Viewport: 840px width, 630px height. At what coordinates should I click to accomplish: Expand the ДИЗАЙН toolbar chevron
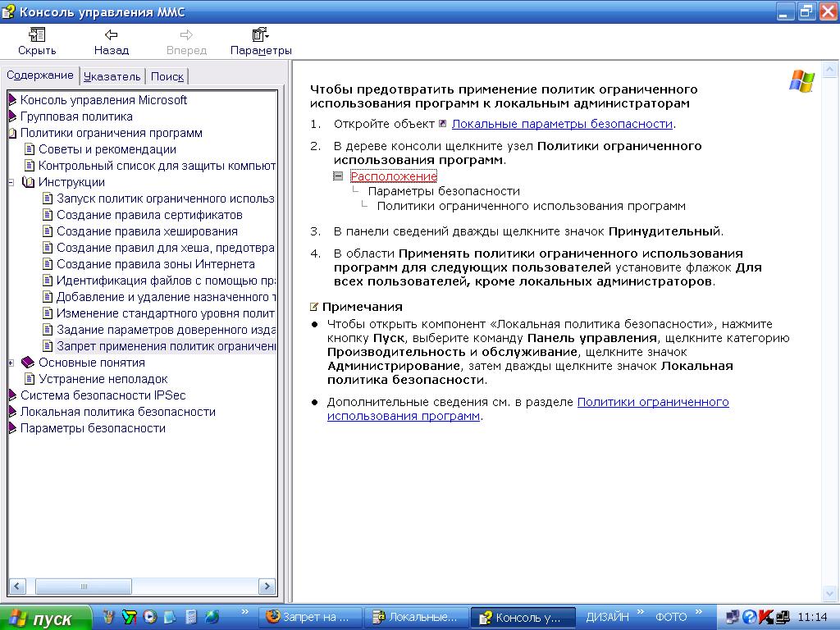[640, 612]
